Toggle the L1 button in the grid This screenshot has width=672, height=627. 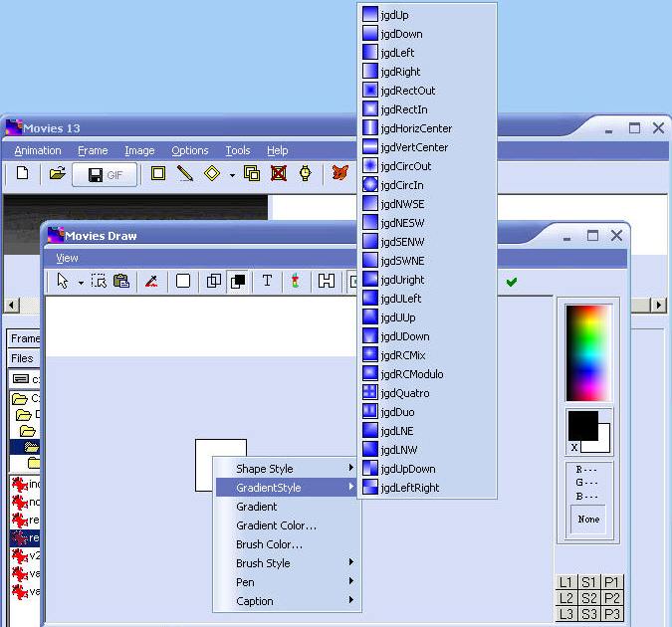coord(565,582)
